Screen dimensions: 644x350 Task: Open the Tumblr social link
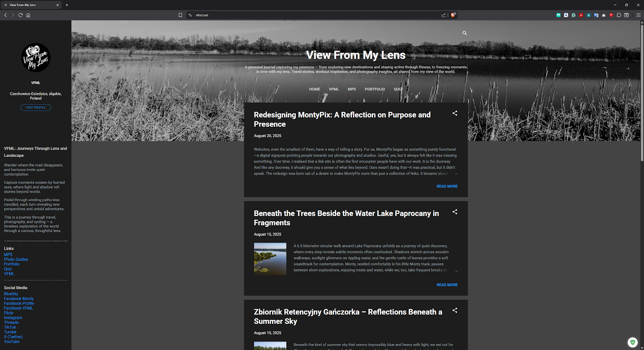point(10,332)
